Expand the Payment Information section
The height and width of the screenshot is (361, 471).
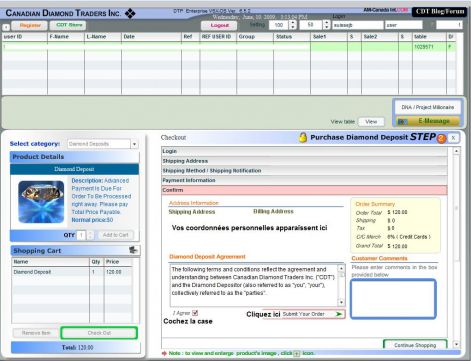coord(304,180)
